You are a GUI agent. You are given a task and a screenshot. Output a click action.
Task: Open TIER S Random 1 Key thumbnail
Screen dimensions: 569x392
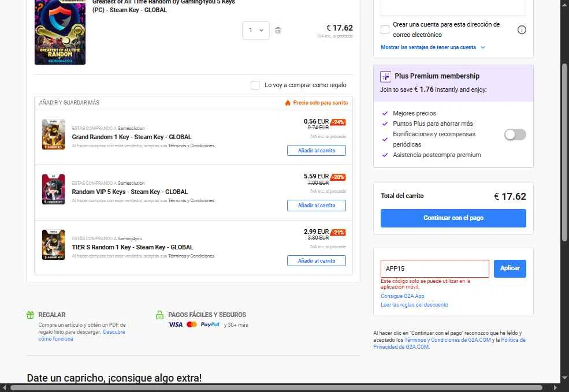click(53, 244)
